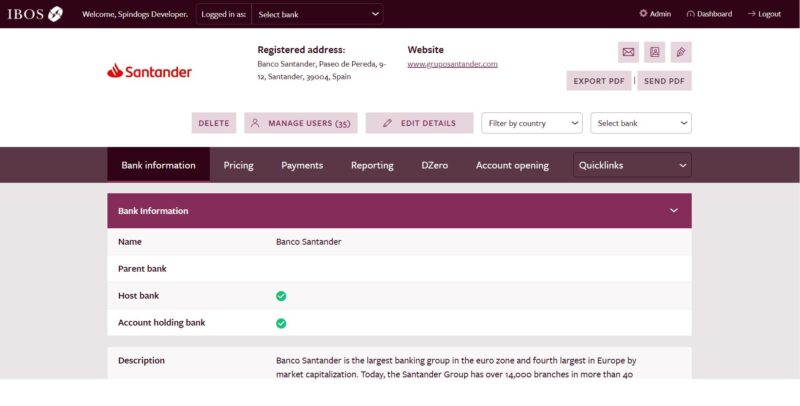
Task: Open Admin settings
Action: 655,14
